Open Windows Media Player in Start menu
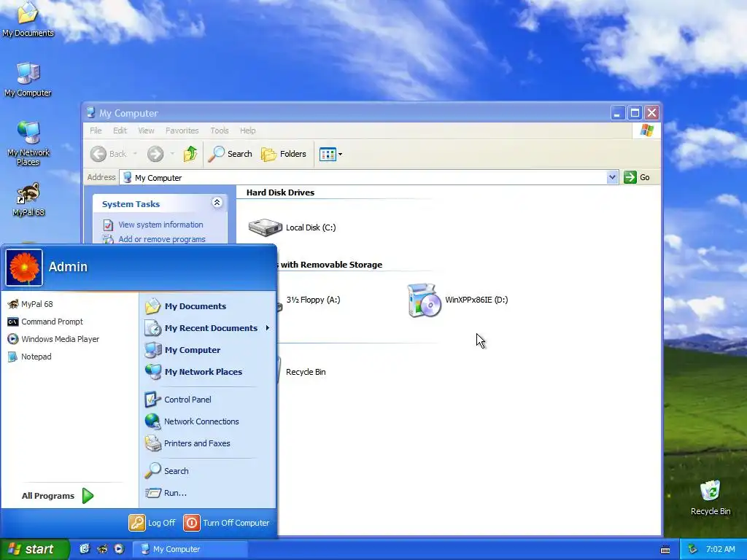The image size is (747, 560). coord(53,339)
